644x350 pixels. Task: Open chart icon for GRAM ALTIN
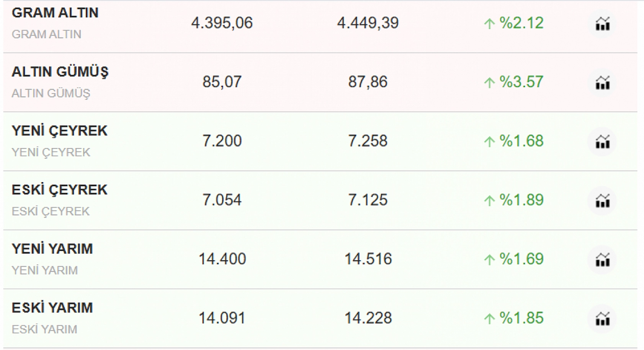pos(602,24)
